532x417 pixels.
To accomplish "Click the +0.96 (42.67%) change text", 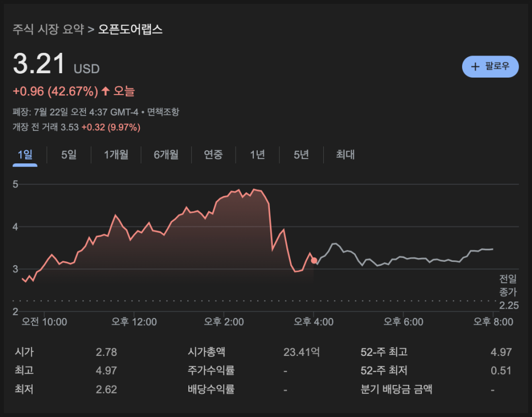I will pos(55,91).
